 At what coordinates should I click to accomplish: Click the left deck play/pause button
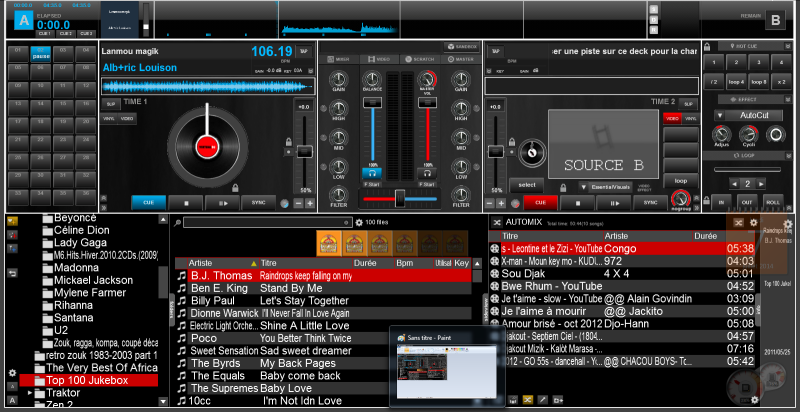pyautogui.click(x=223, y=202)
